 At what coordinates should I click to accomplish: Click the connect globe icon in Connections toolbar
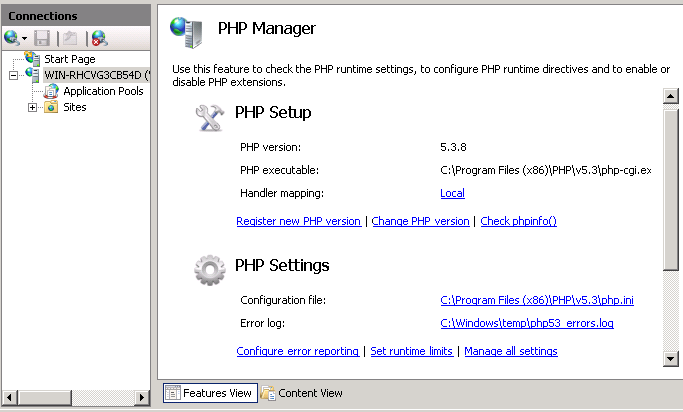tap(11, 38)
